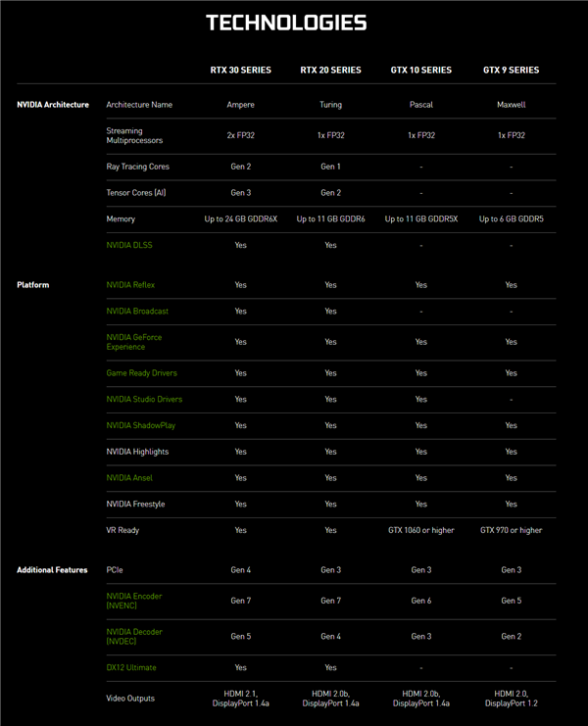Viewport: 588px width, 726px height.
Task: Click the Memory row label
Action: click(121, 219)
